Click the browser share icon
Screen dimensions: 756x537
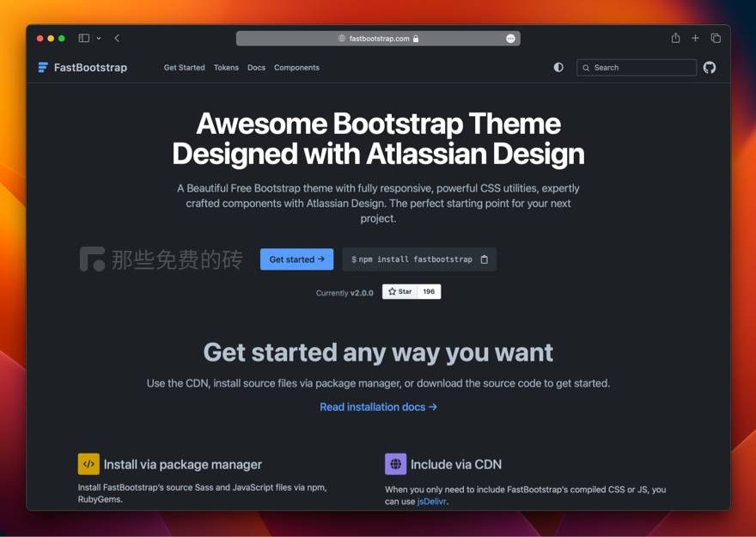(675, 38)
